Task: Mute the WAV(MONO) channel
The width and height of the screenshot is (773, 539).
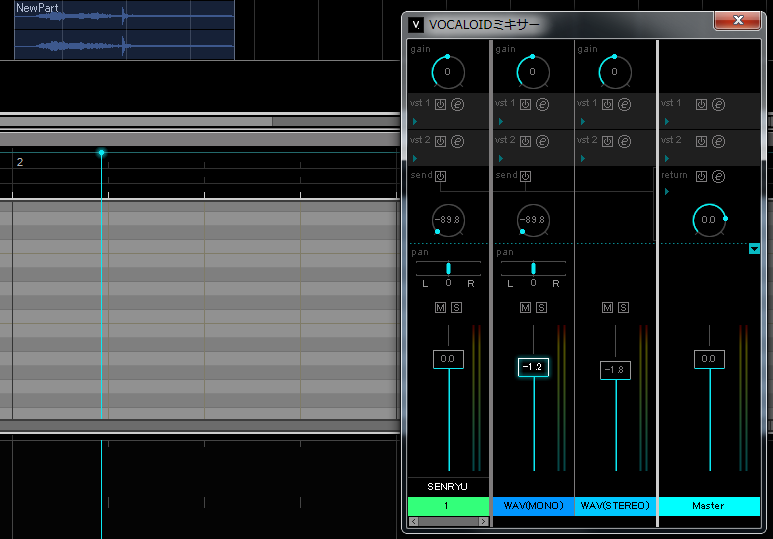Action: (x=526, y=308)
